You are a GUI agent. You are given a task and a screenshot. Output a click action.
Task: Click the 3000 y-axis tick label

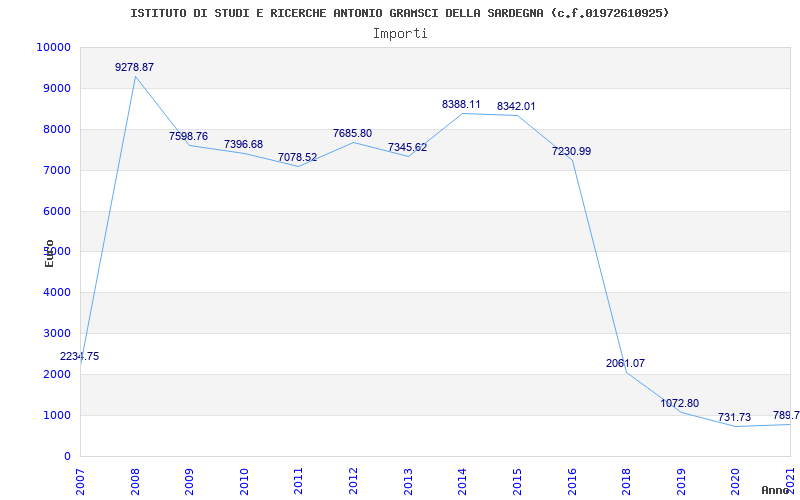pos(56,334)
